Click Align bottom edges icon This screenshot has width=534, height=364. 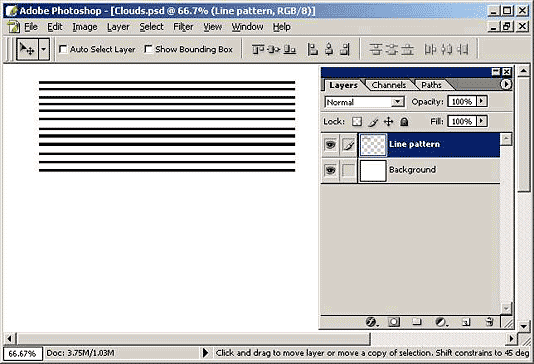289,50
